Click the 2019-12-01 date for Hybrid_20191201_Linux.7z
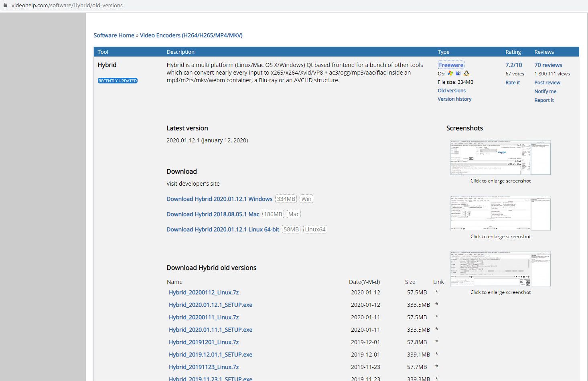 point(365,342)
